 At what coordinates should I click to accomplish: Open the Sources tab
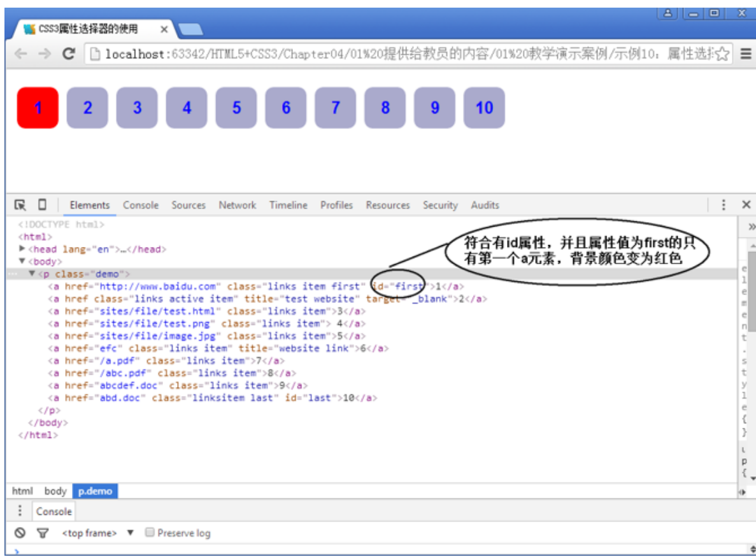189,205
